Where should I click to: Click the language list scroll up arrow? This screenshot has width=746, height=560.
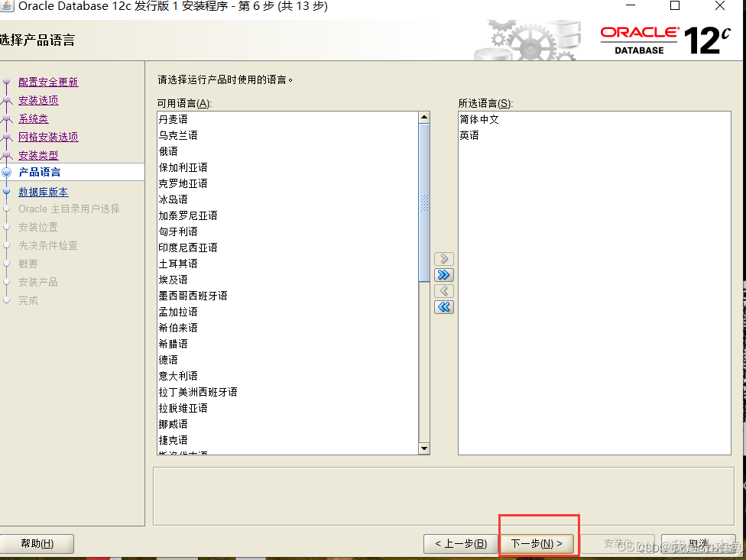point(424,117)
